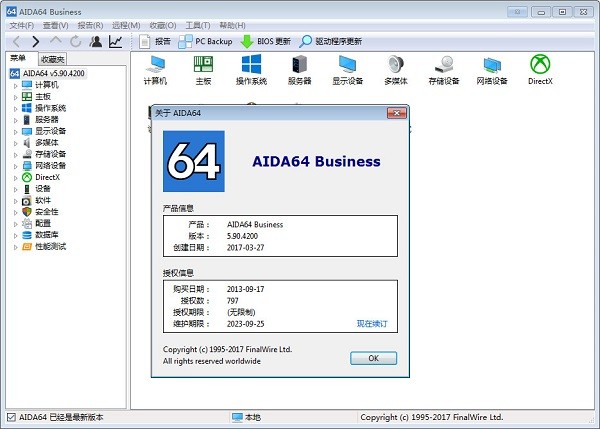Expand the 性能测试 tree node

(x=16, y=245)
